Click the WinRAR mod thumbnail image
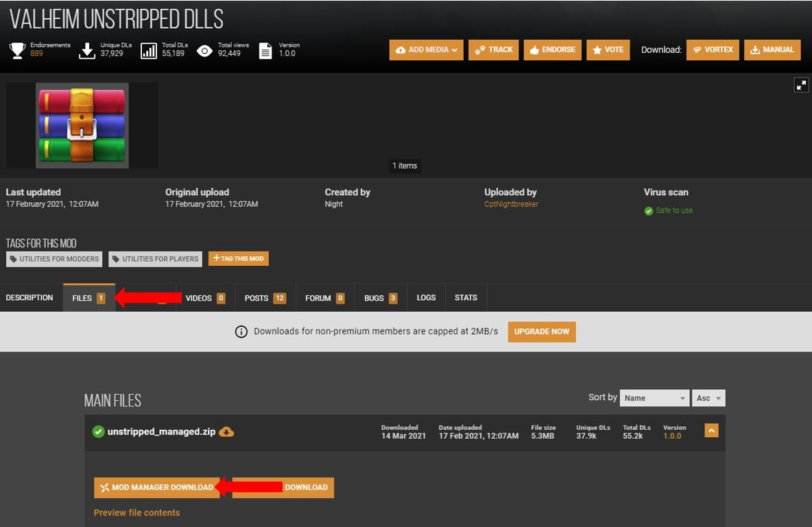The width and height of the screenshot is (812, 527). (x=82, y=125)
